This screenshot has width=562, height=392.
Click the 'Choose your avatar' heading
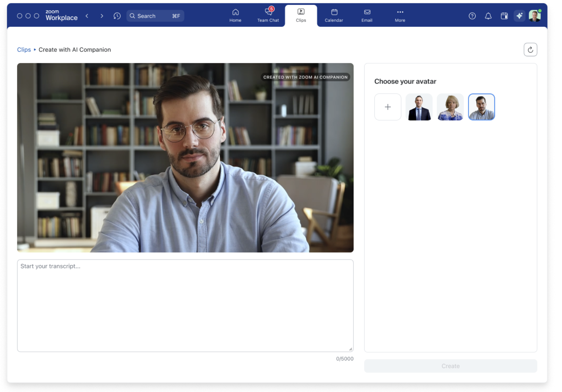coord(405,81)
